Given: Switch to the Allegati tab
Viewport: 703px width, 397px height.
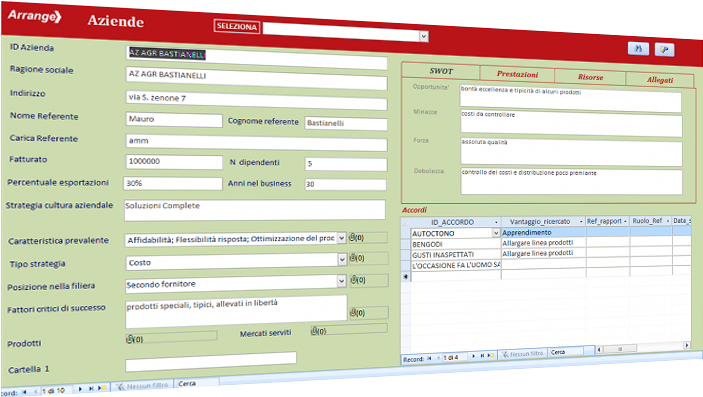Looking at the screenshot, I should [x=660, y=80].
